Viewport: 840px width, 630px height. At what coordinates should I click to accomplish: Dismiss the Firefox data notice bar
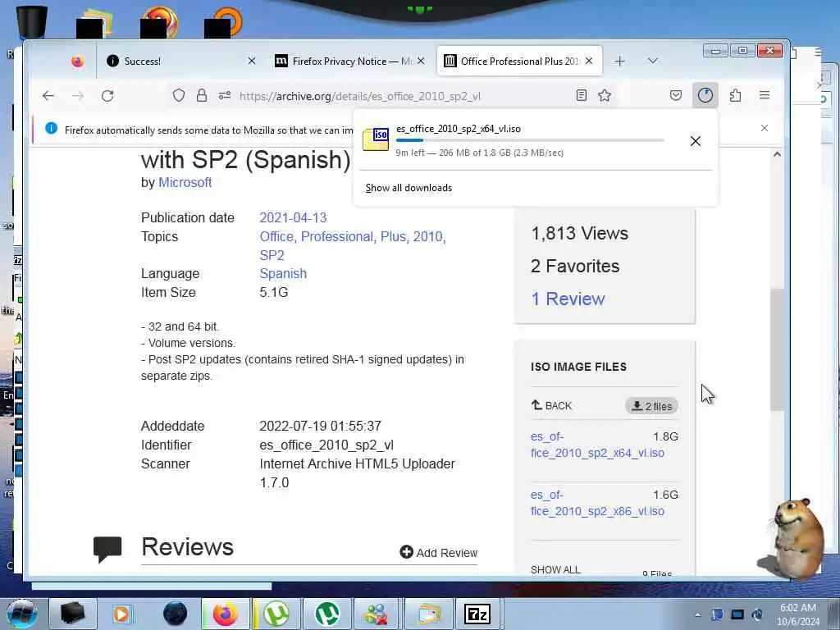[x=765, y=128]
